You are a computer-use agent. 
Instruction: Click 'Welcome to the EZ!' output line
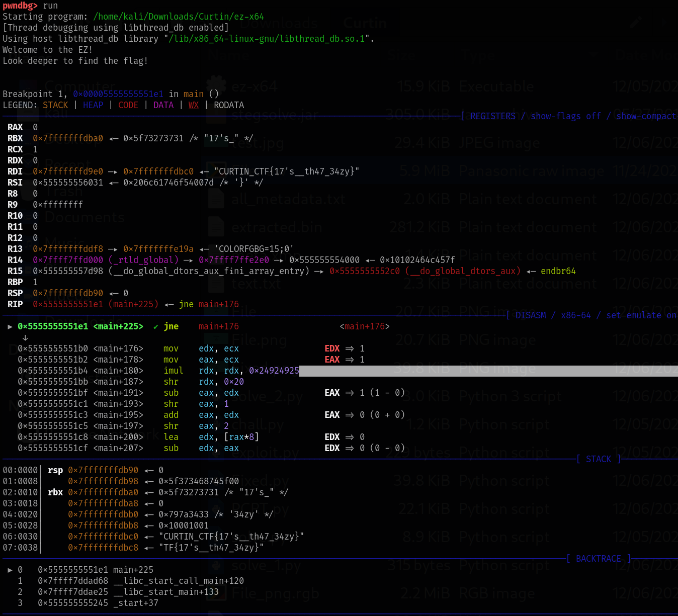(48, 50)
